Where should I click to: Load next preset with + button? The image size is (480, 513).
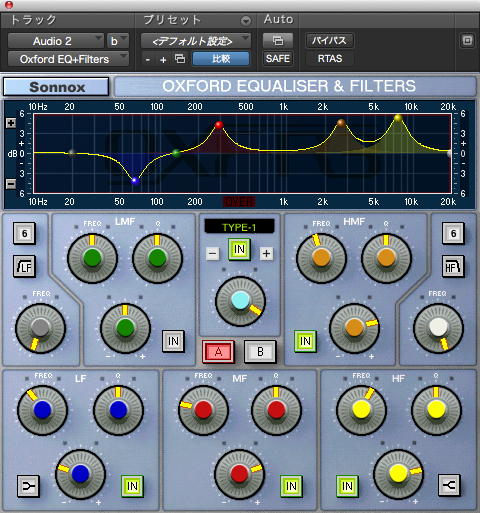163,60
